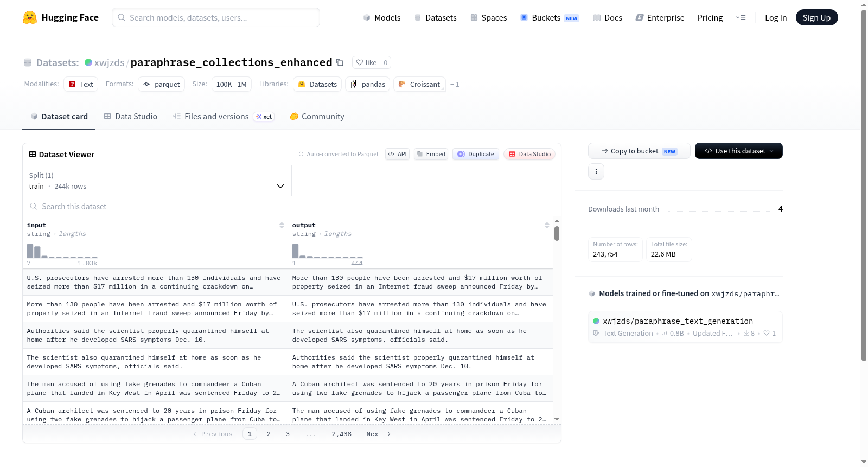
Task: Focus the Search models, datasets, users field
Action: tap(216, 17)
